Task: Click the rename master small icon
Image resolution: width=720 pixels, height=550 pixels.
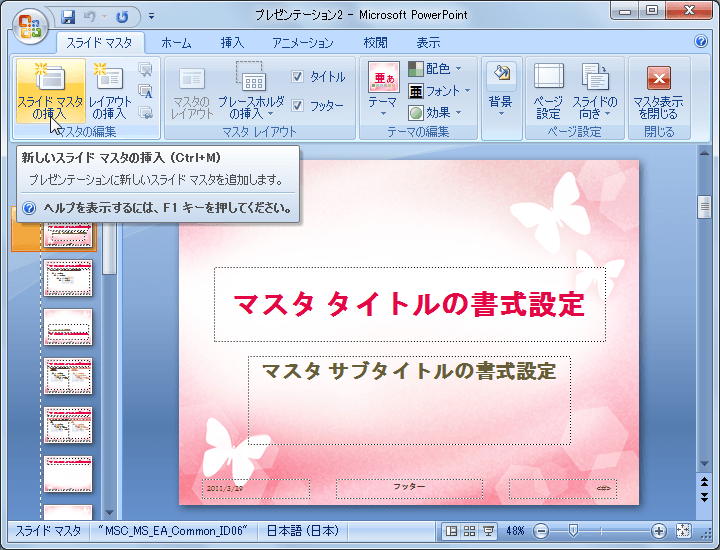Action: click(x=146, y=91)
